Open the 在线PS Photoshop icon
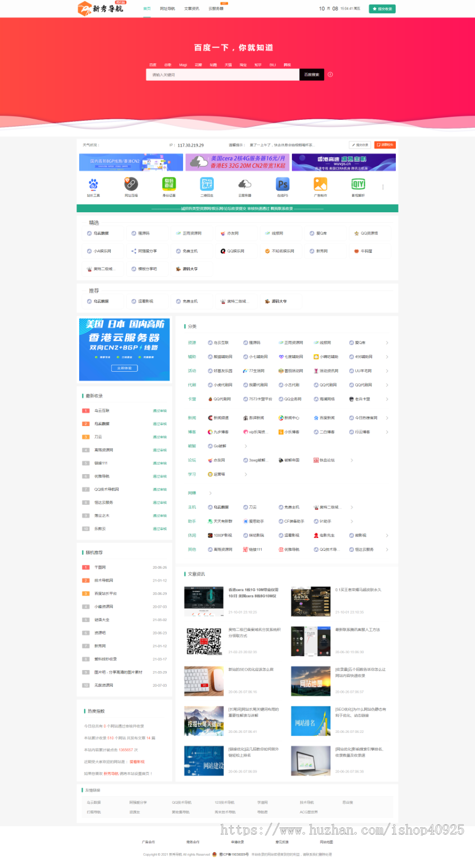The height and width of the screenshot is (868, 475). coord(283,184)
